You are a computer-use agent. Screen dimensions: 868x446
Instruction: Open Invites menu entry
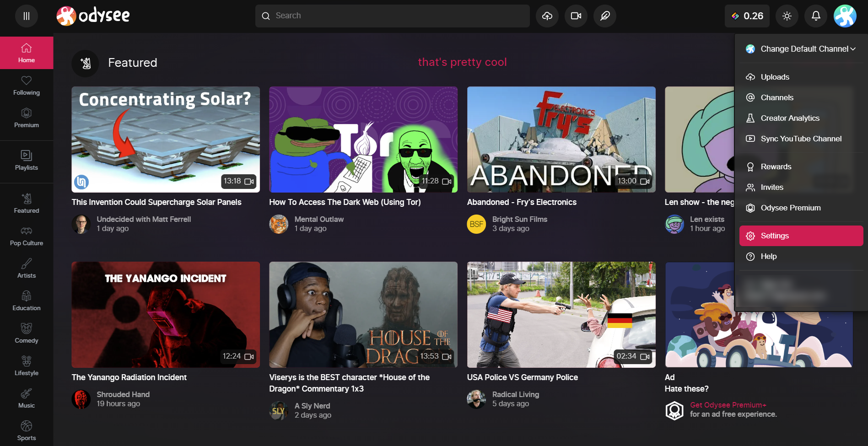pos(801,187)
